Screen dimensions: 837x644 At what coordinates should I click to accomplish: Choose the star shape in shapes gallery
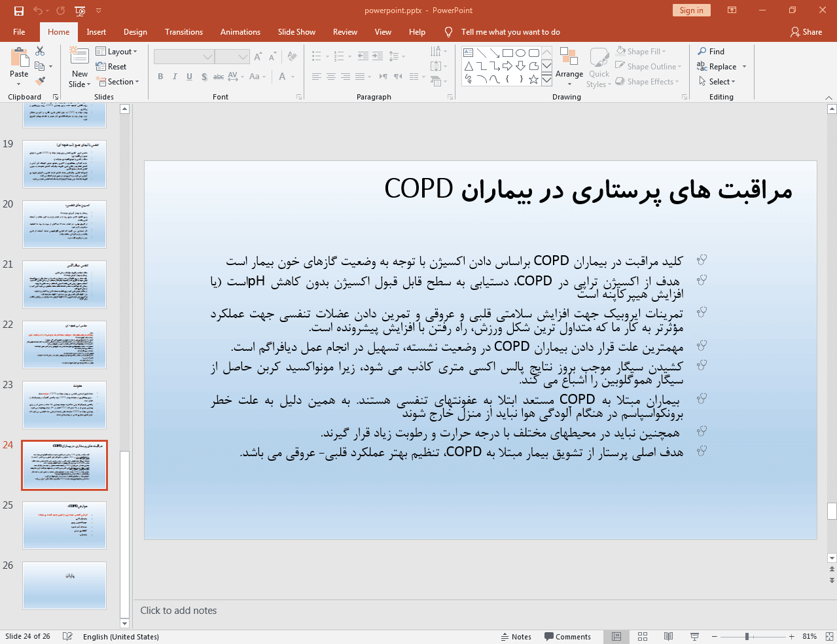(x=534, y=79)
